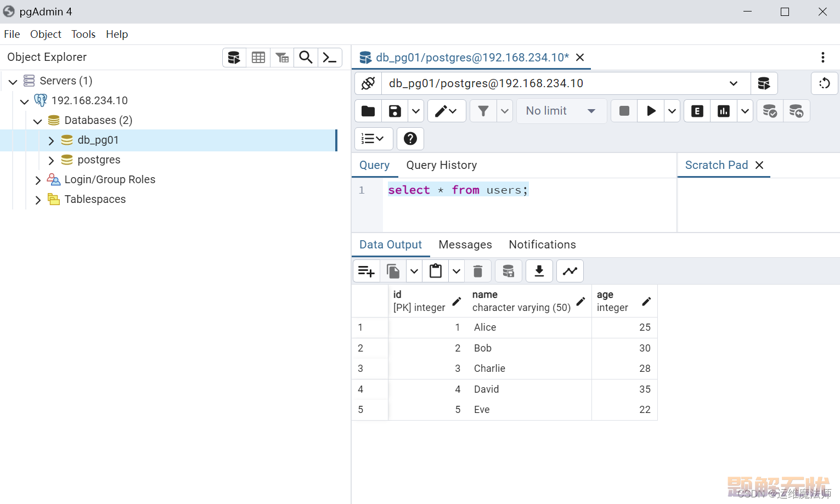Add row icon in Data Output toolbar
The height and width of the screenshot is (504, 840).
pos(366,271)
